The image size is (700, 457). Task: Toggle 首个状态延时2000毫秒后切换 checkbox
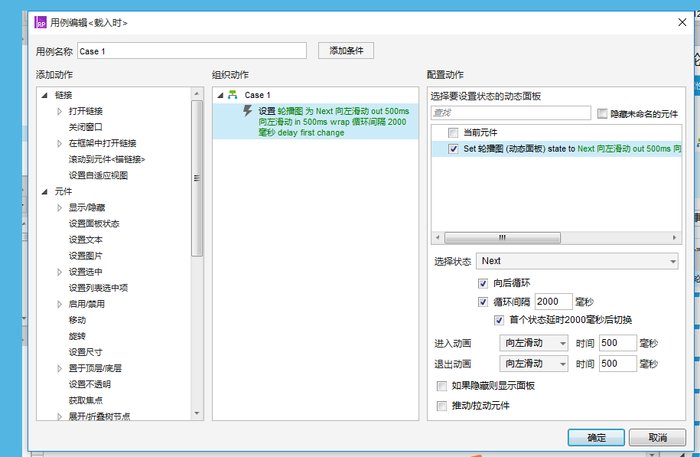[x=499, y=320]
